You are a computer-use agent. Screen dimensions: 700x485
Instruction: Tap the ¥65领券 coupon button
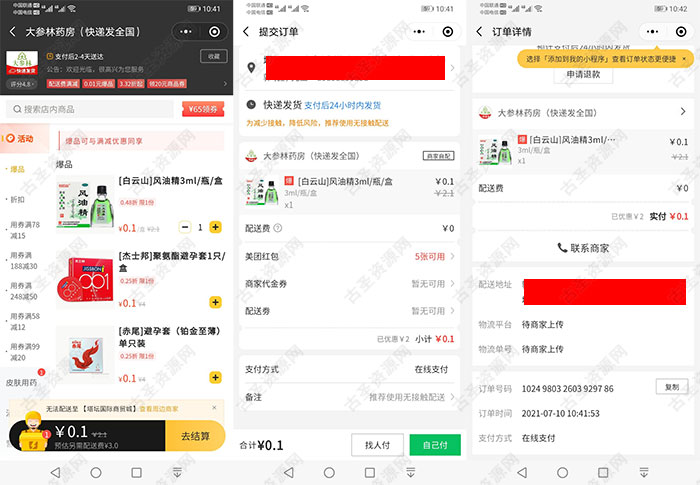(x=203, y=109)
